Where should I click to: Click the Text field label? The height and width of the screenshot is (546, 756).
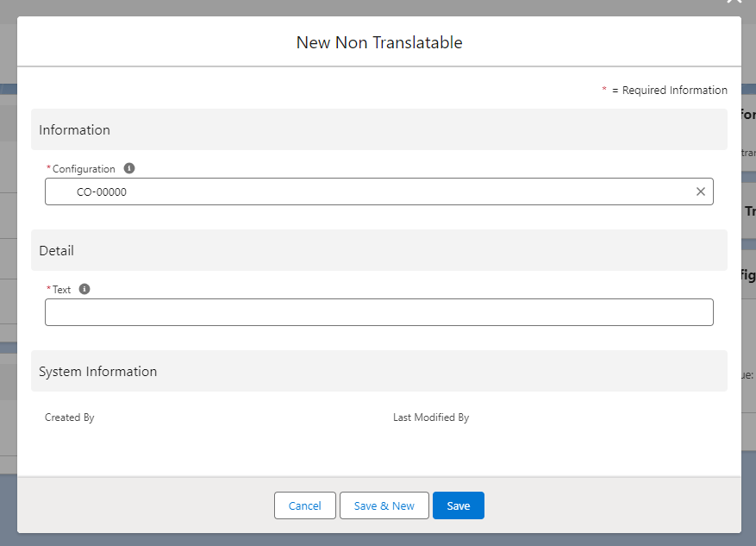[x=61, y=290]
